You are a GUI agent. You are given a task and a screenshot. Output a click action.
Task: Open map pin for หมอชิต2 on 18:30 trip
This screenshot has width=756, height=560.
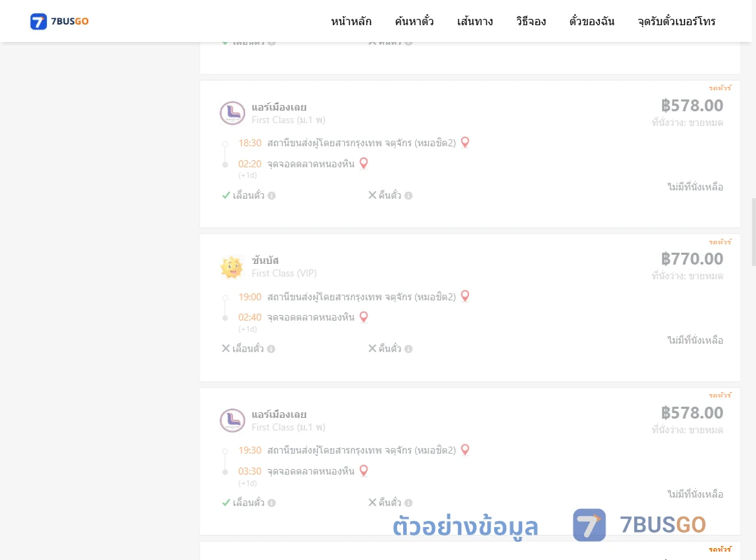click(x=465, y=142)
